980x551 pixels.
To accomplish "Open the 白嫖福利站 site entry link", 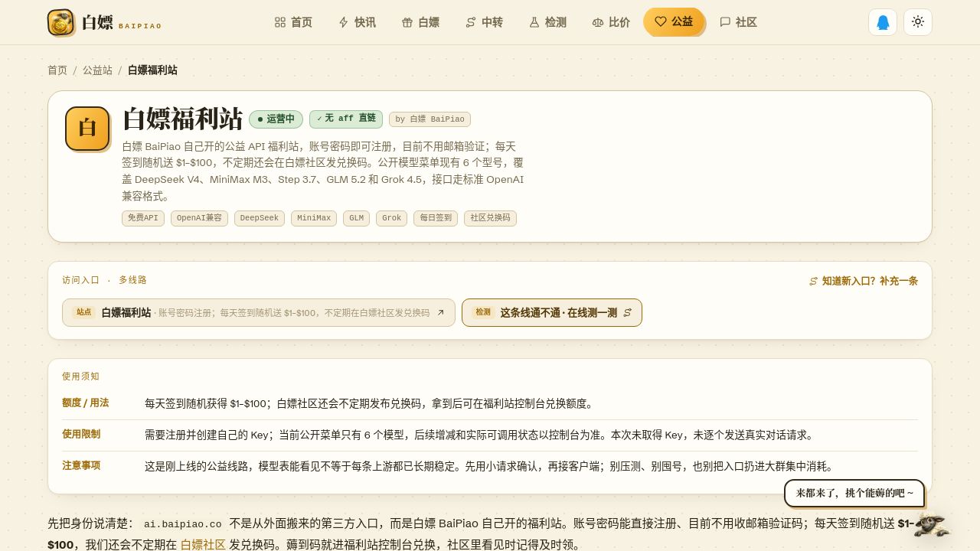I will click(x=259, y=312).
